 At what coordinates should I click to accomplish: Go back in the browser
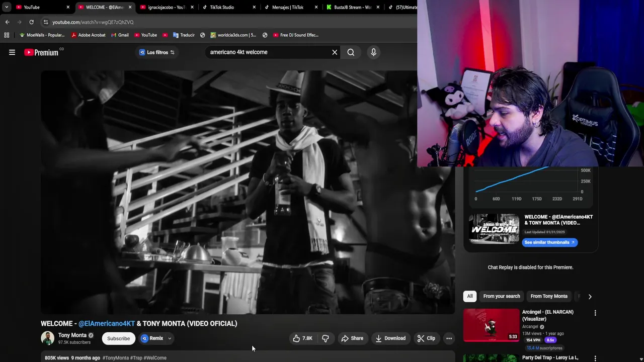pos(7,22)
